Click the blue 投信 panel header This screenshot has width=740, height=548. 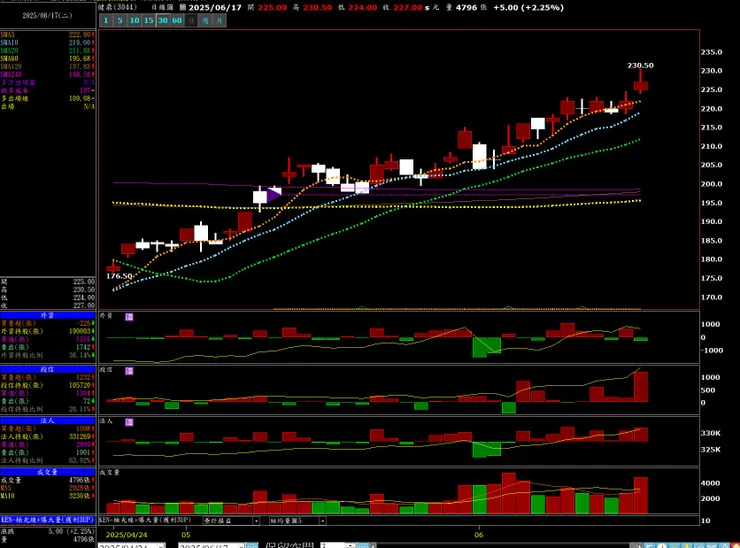click(47, 370)
